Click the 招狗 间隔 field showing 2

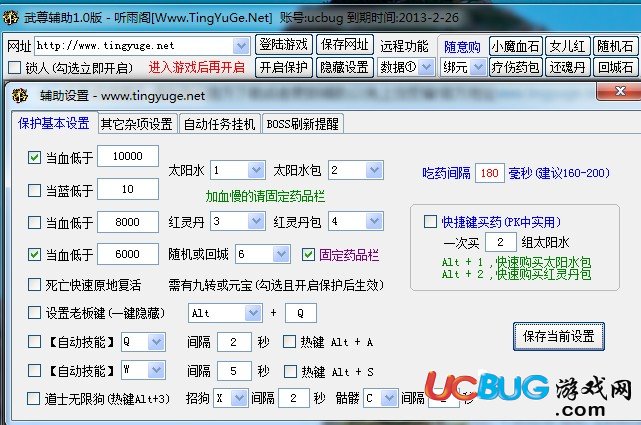(294, 398)
